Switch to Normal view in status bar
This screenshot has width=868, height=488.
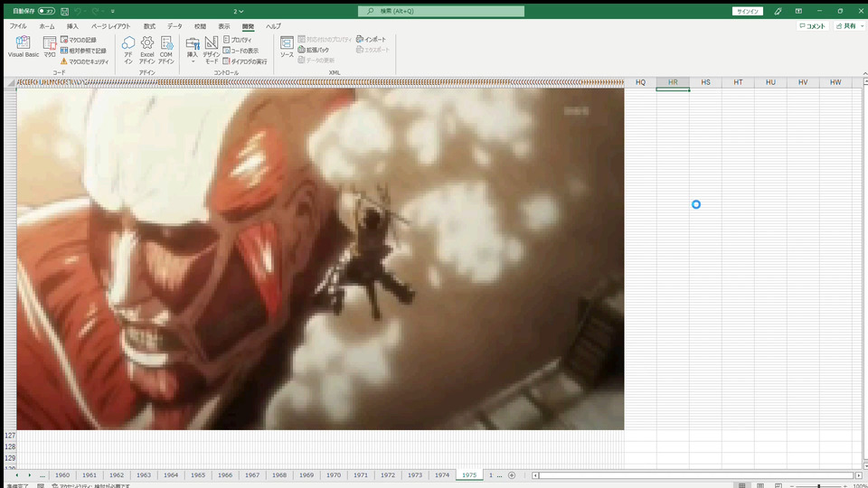coord(741,485)
